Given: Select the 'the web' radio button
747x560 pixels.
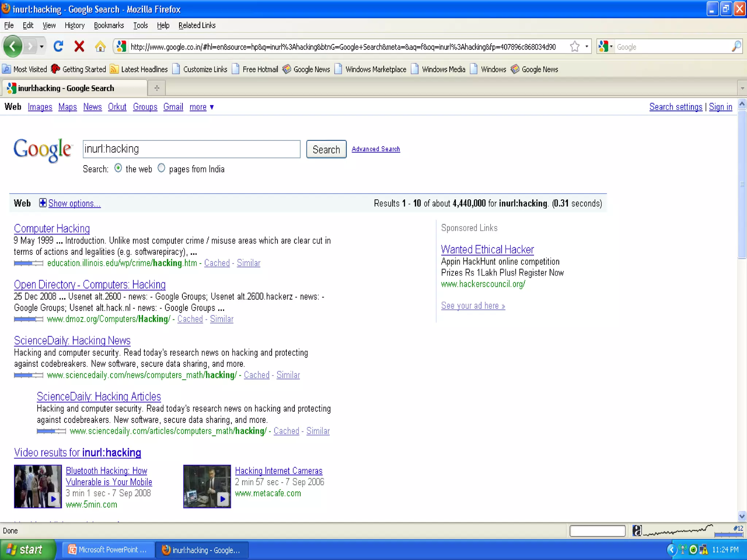Looking at the screenshot, I should tap(118, 168).
